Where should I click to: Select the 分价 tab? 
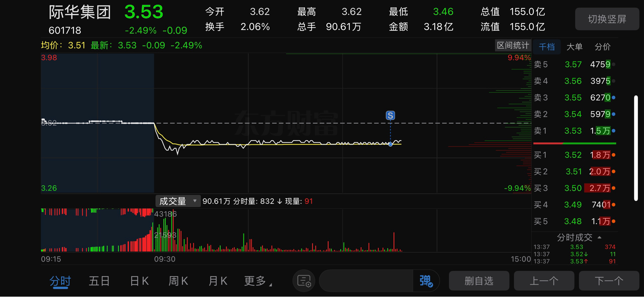(602, 47)
